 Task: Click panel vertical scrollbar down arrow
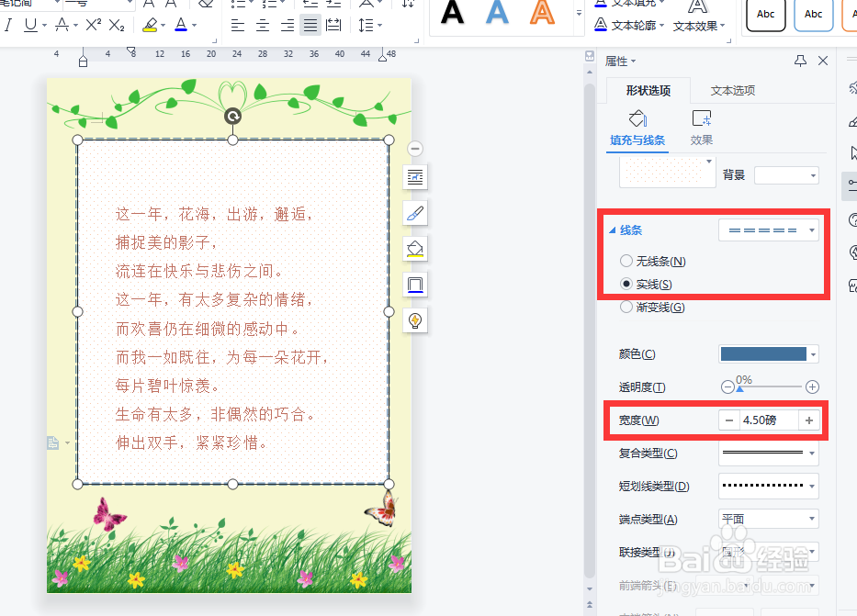tap(589, 588)
